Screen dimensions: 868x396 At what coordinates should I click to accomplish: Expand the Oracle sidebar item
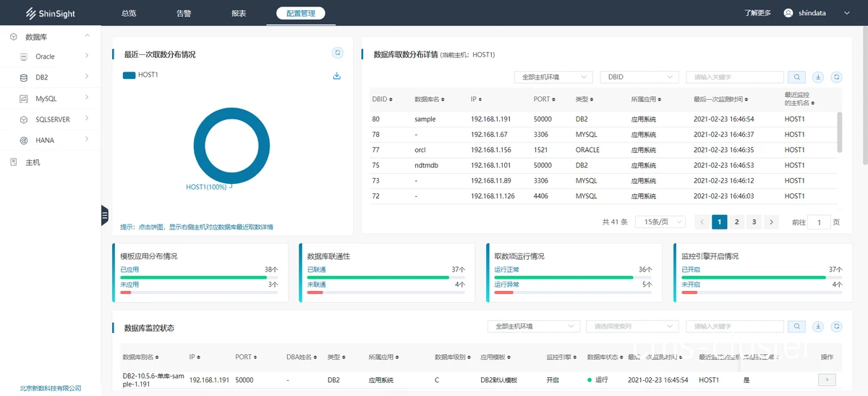point(87,56)
